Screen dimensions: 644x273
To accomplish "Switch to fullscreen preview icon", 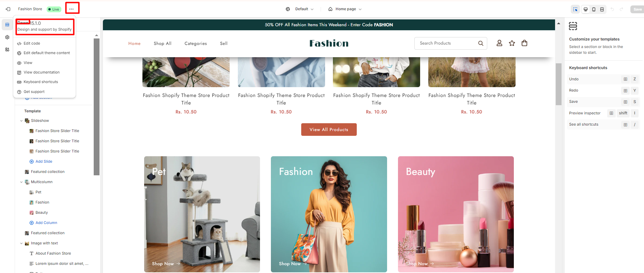I will pos(602,9).
